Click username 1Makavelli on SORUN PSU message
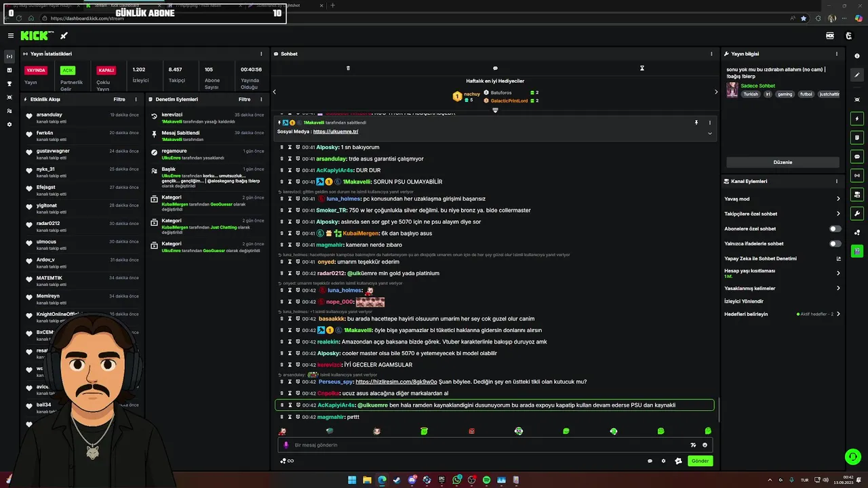 point(357,182)
